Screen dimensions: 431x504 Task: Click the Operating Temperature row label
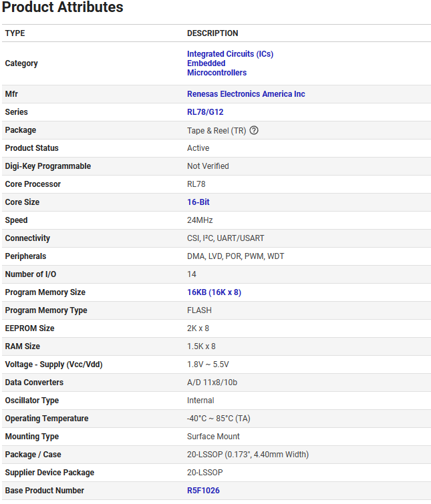(46, 419)
